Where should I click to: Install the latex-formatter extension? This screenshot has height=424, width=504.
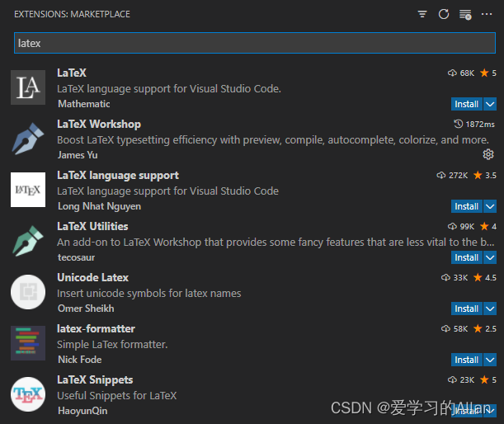pyautogui.click(x=466, y=360)
